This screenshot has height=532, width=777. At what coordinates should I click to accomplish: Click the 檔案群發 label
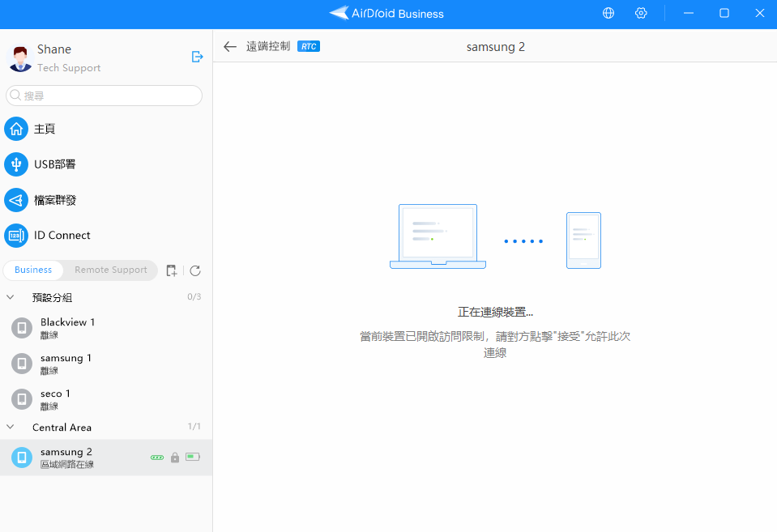tap(55, 200)
